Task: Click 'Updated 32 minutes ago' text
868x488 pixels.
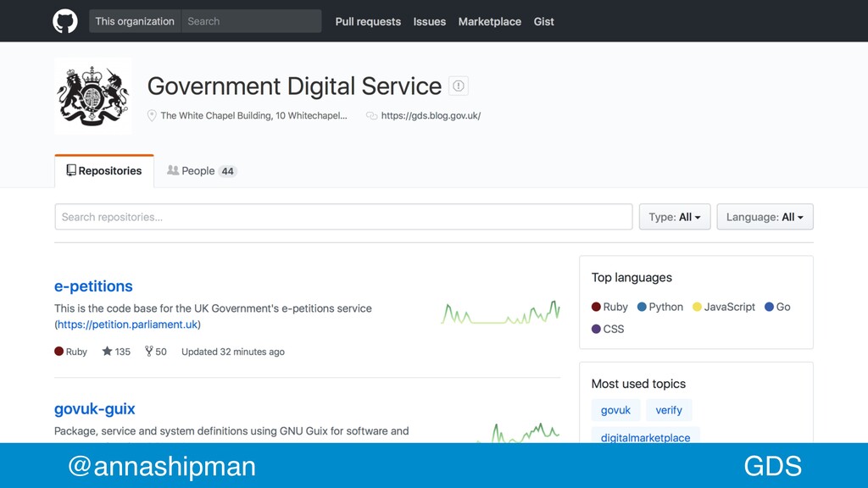Action: (x=233, y=352)
